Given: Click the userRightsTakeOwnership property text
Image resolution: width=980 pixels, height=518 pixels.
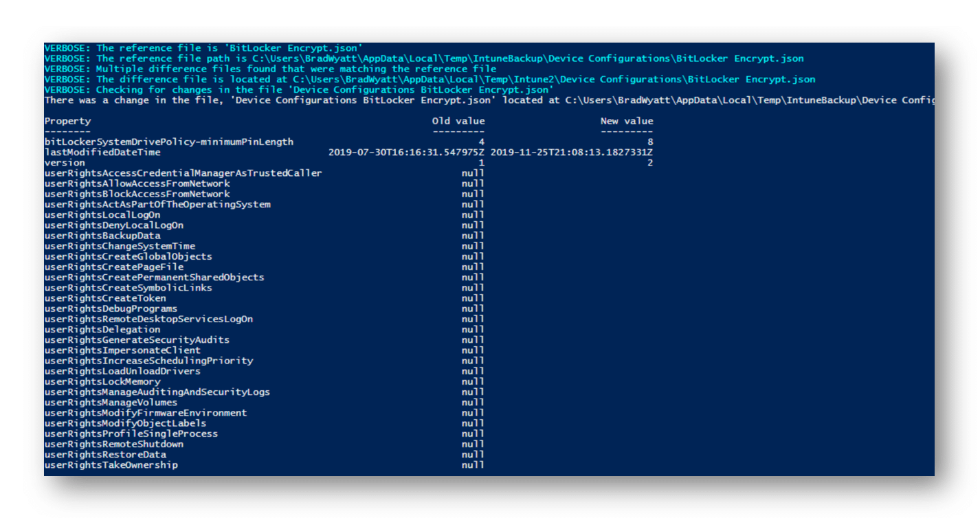Looking at the screenshot, I should click(111, 465).
